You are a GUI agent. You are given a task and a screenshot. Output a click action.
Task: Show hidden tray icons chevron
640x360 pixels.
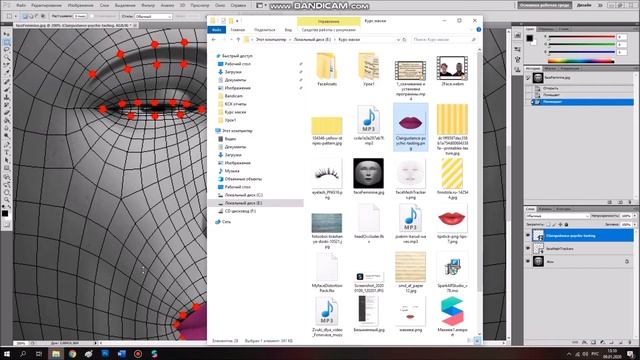click(x=569, y=354)
